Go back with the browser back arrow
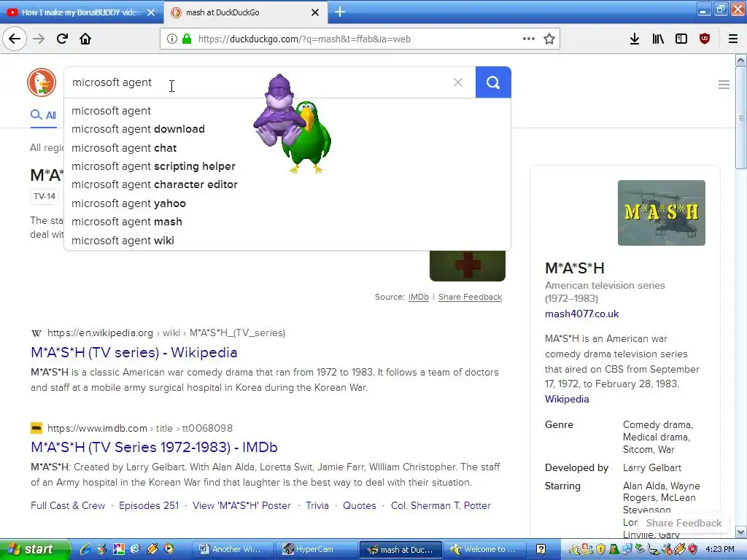This screenshot has width=747, height=560. pos(15,39)
